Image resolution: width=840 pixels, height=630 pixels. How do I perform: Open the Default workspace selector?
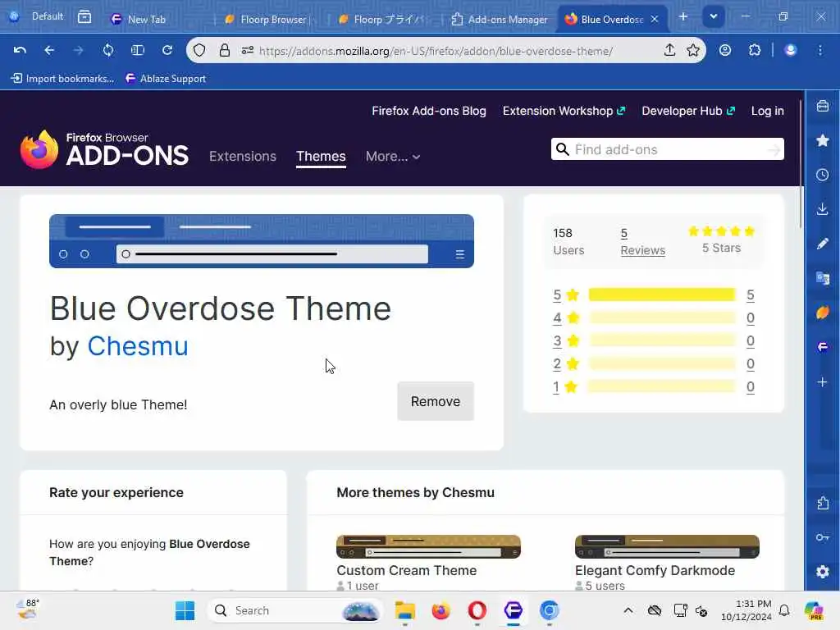click(x=36, y=16)
